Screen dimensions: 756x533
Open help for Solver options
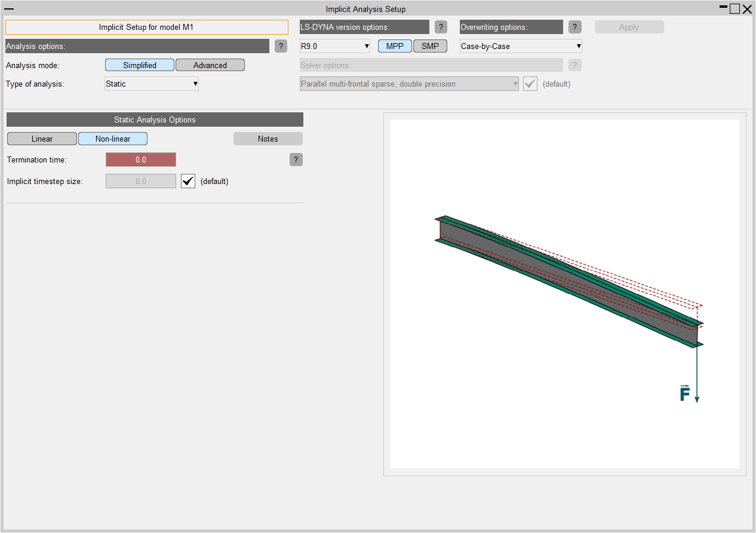(575, 65)
